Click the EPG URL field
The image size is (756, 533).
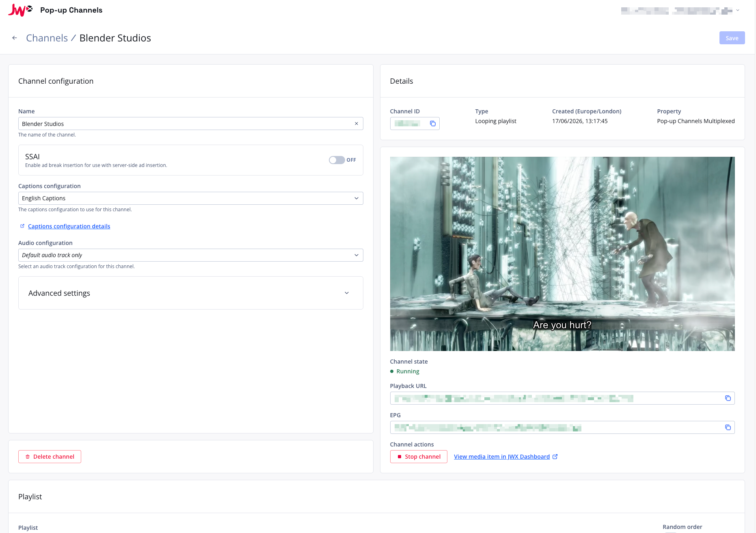point(562,427)
